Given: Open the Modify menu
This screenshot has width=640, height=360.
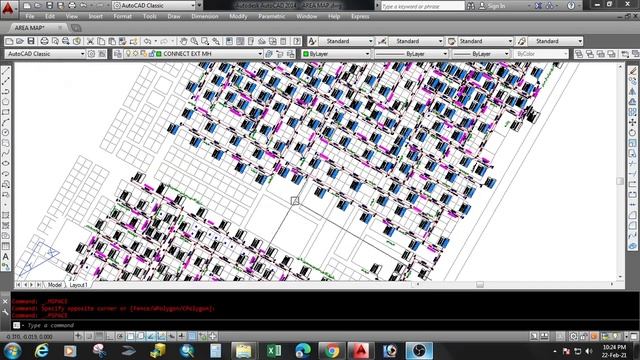Looking at the screenshot, I should click(x=238, y=17).
